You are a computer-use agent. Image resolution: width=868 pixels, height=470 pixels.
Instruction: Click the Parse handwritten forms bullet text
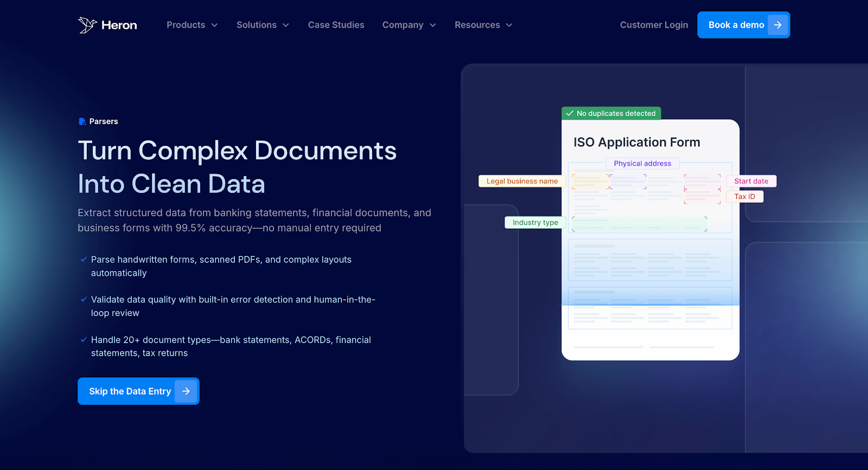click(221, 266)
